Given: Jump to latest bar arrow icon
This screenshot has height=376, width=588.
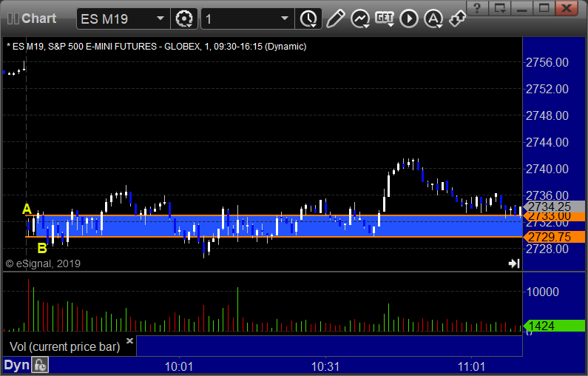Looking at the screenshot, I should (x=514, y=263).
